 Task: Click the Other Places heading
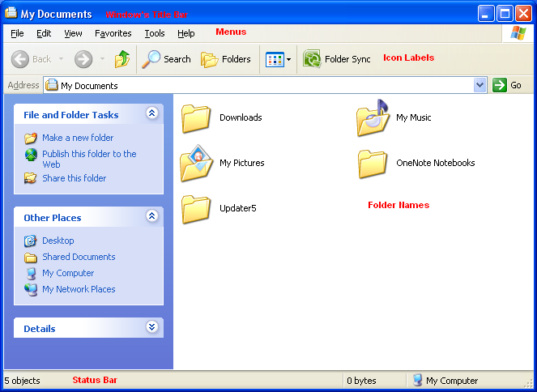[x=53, y=218]
